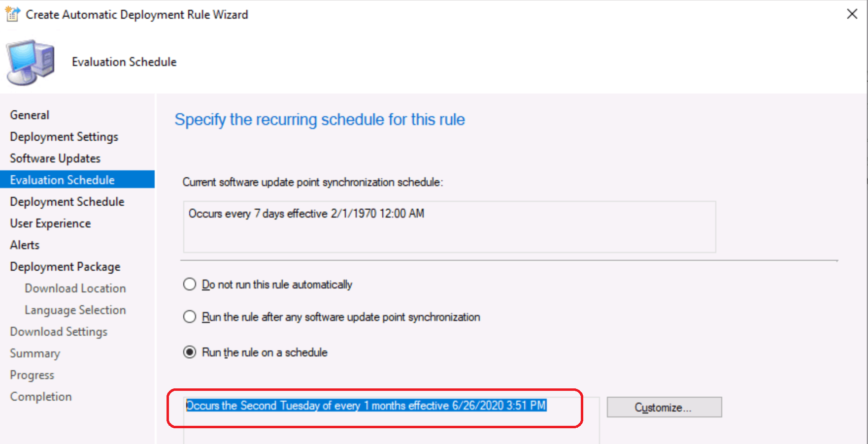Open the General wizard page
Image resolution: width=868 pixels, height=444 pixels.
point(30,115)
